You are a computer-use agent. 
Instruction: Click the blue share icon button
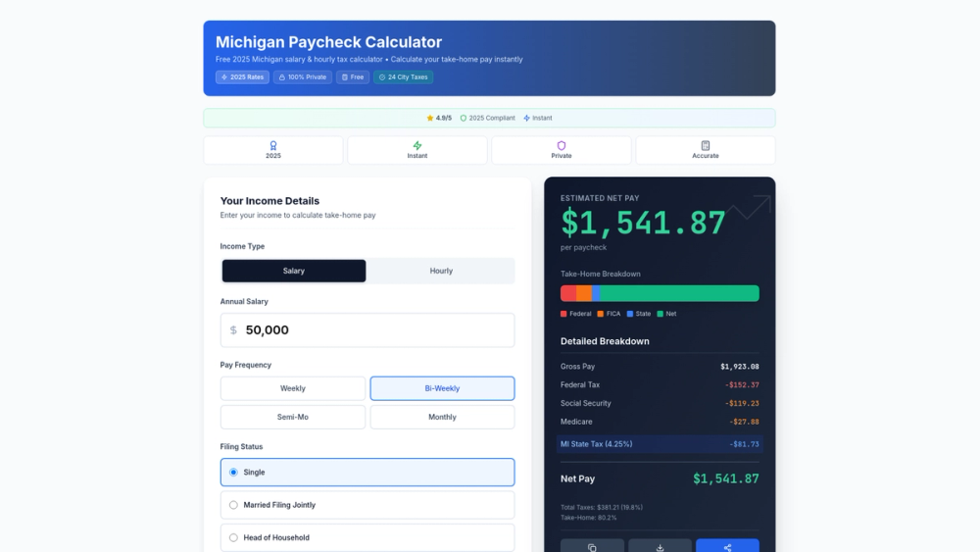coord(727,546)
